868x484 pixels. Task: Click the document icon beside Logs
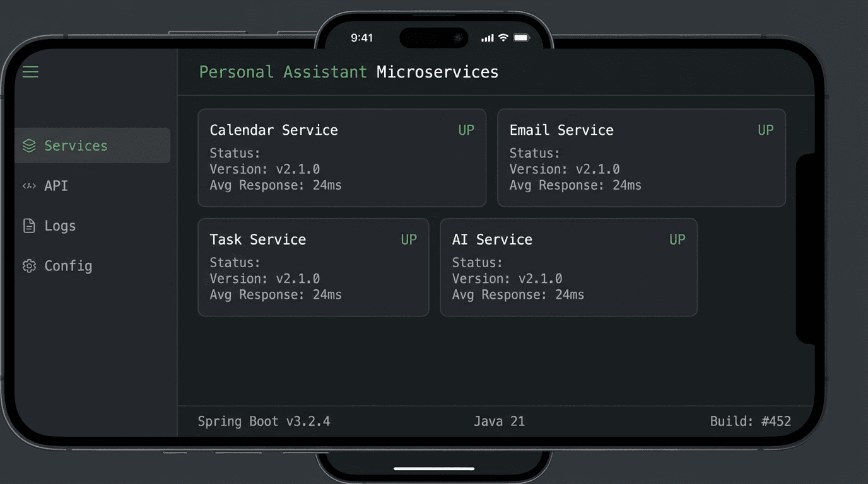click(28, 226)
